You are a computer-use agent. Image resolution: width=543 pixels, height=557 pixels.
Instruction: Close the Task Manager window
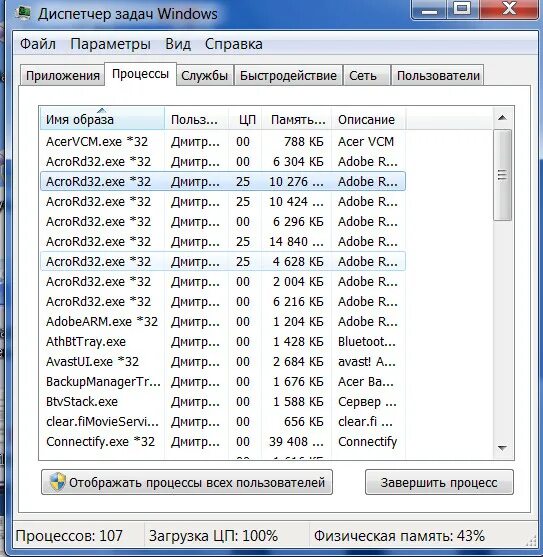(x=509, y=9)
